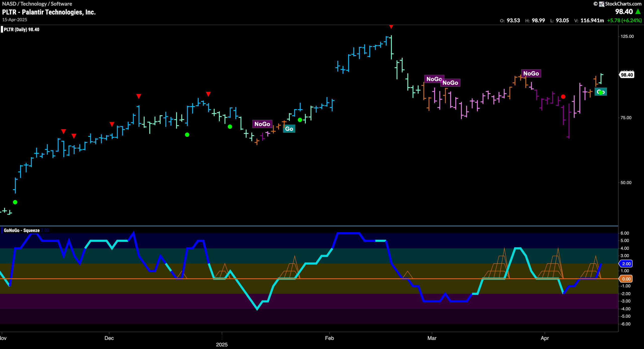Click the +5.78 (+6.24%) change
Screen dimensions: 644x349
[624, 20]
